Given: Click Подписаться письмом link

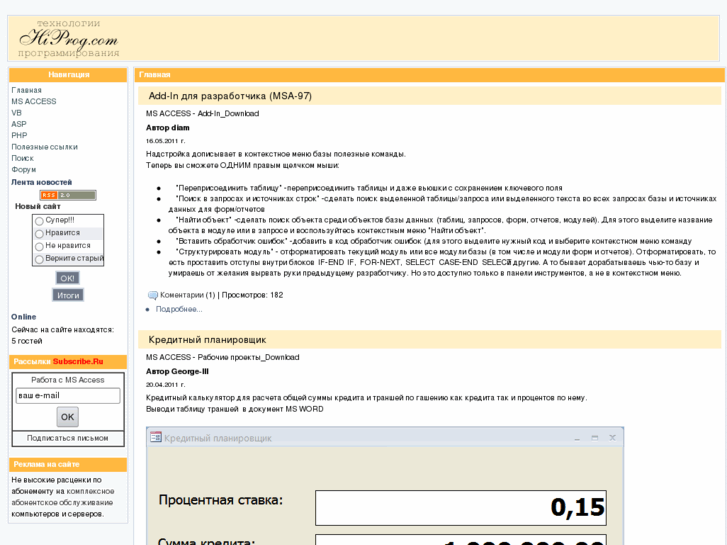Looking at the screenshot, I should [68, 438].
